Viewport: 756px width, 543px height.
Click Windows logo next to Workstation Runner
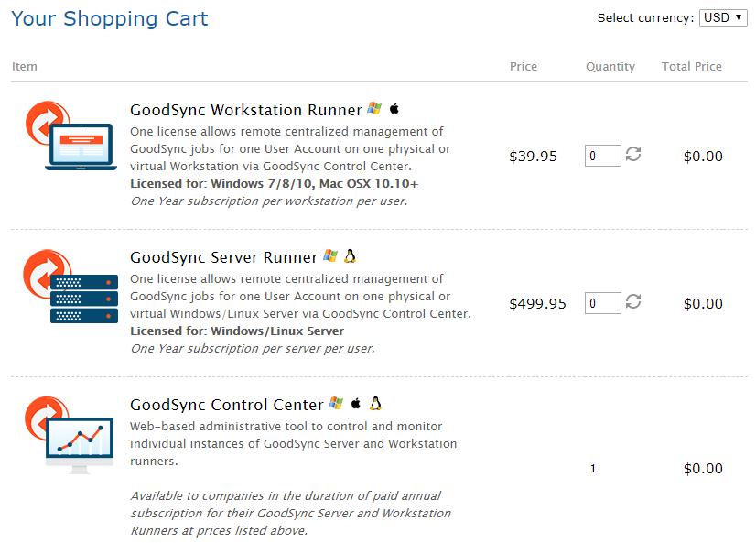374,109
